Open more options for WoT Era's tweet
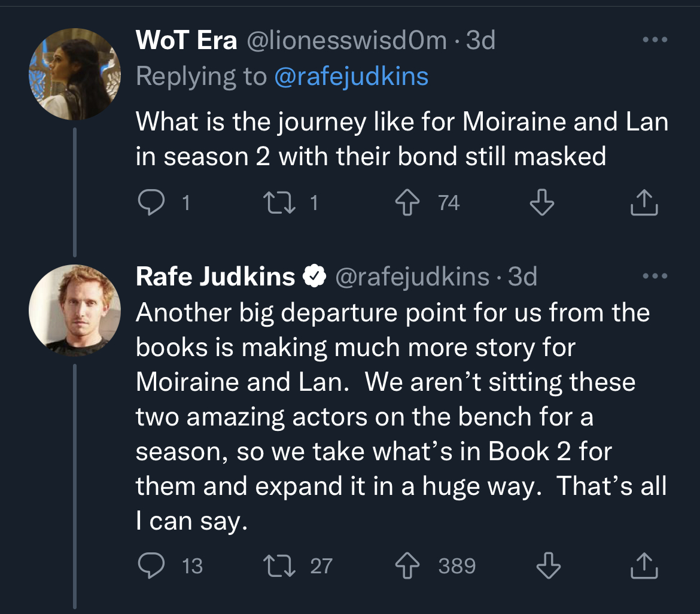Screen dimensions: 700x614 (655, 39)
